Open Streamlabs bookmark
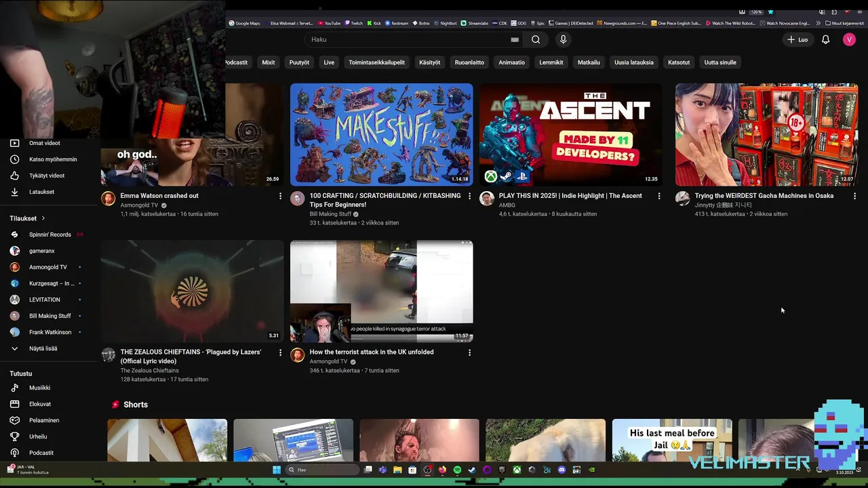868x488 pixels. 474,23
